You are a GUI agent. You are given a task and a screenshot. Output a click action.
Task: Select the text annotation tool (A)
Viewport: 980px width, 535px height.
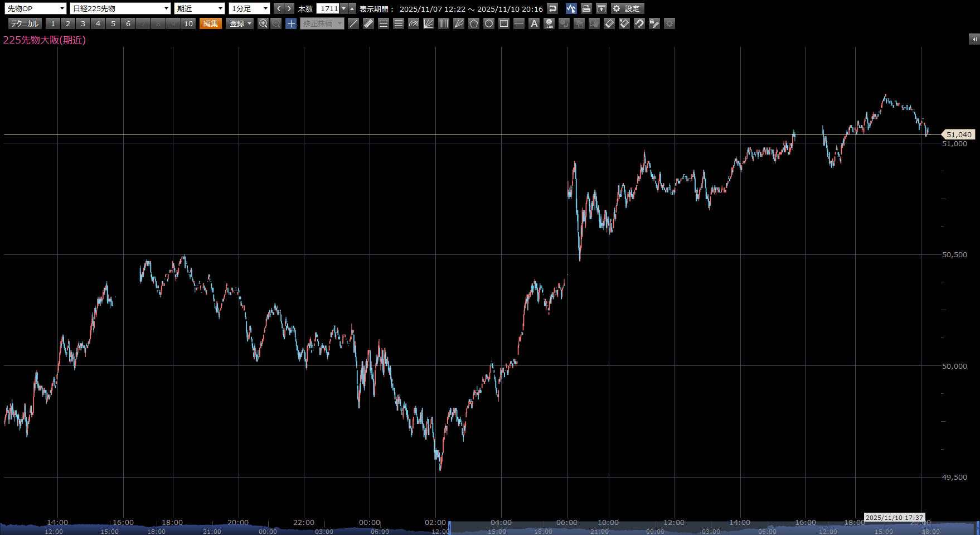click(534, 23)
